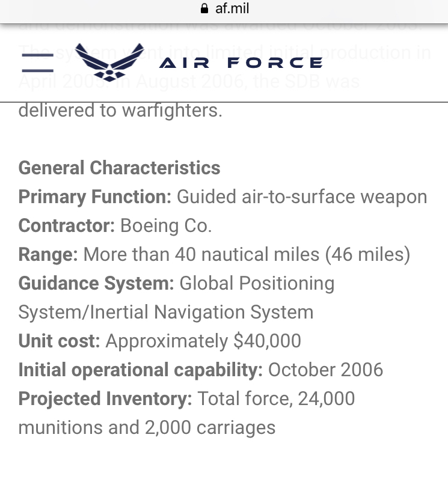Click the Approximately $40,000 value
This screenshot has width=448, height=485.
tap(203, 341)
